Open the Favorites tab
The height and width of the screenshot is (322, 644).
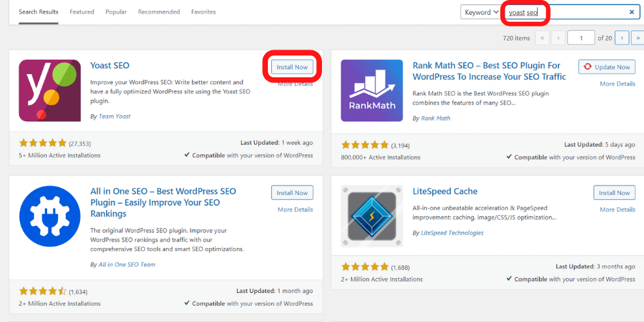[204, 12]
